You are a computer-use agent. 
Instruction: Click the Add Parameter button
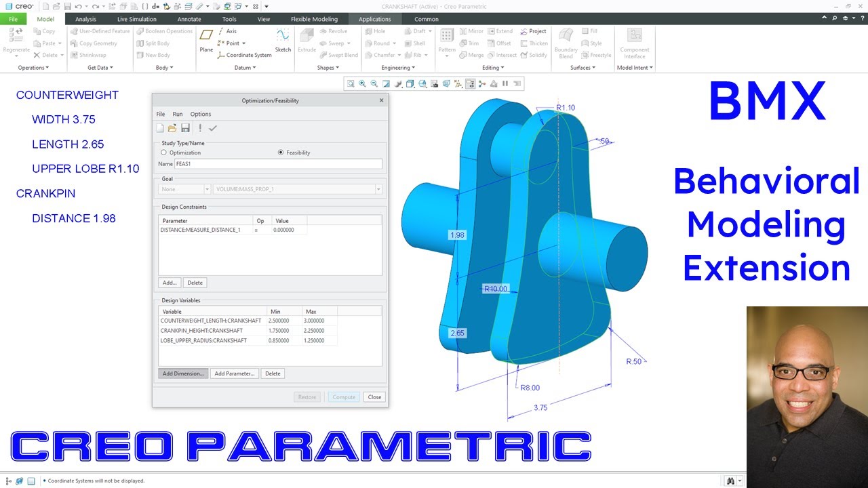pos(234,373)
